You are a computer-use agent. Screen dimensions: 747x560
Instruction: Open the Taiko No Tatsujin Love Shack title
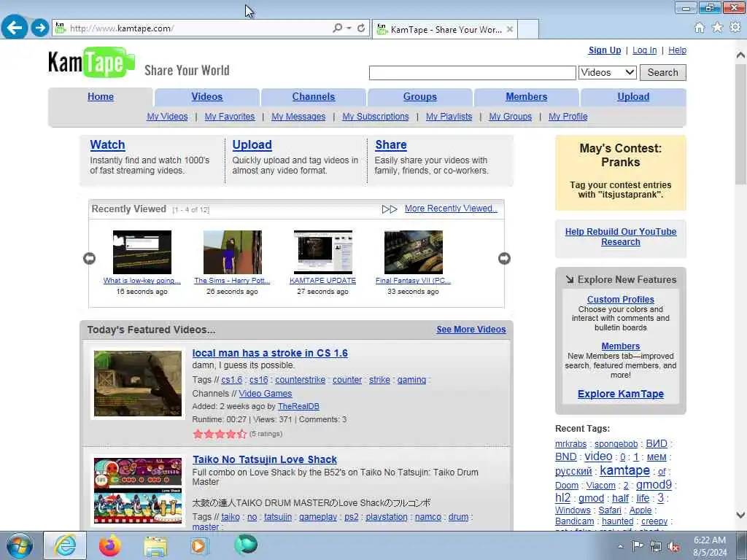click(x=264, y=459)
